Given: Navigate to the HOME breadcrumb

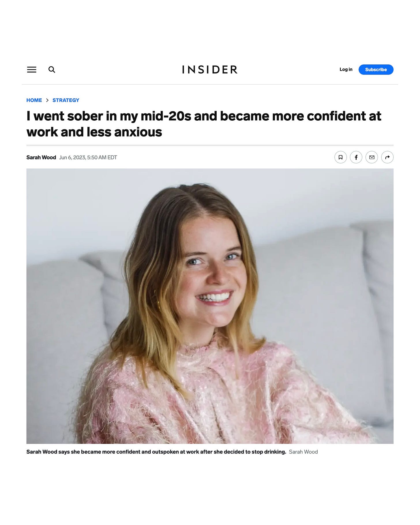Looking at the screenshot, I should coord(34,100).
